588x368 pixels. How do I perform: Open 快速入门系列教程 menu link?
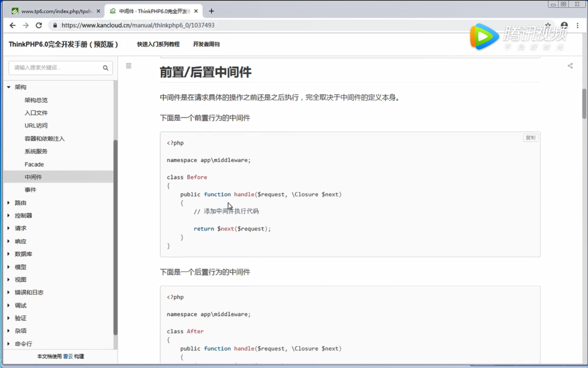coord(158,44)
